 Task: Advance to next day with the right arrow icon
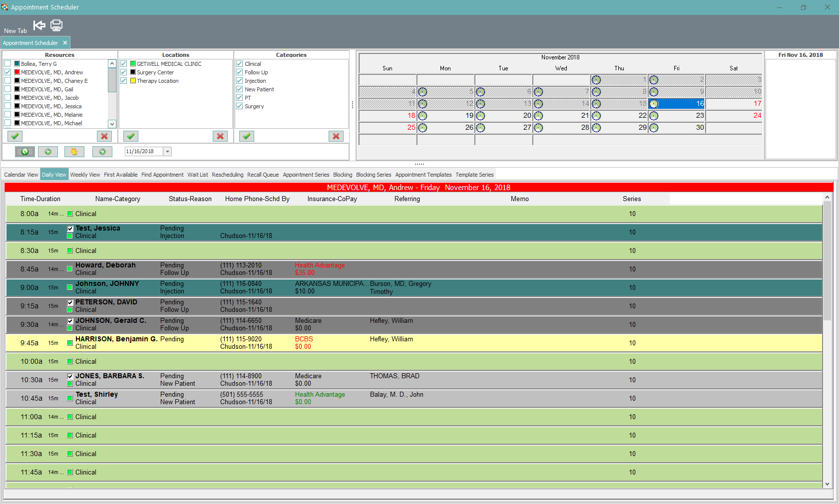(x=102, y=151)
